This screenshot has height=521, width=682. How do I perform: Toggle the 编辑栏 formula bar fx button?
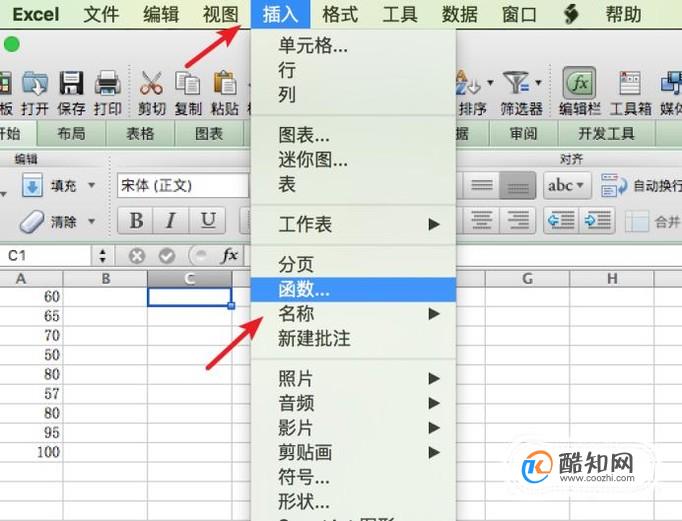(579, 83)
